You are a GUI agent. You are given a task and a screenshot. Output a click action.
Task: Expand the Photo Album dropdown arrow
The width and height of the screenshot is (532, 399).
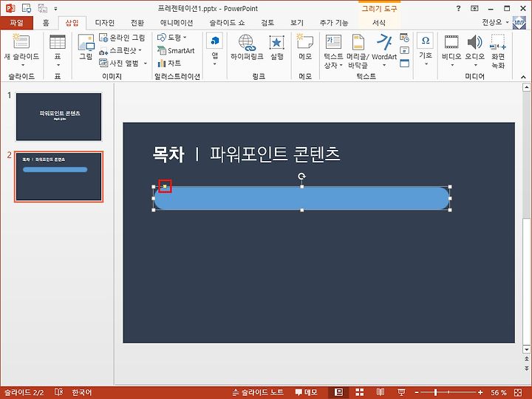click(146, 63)
